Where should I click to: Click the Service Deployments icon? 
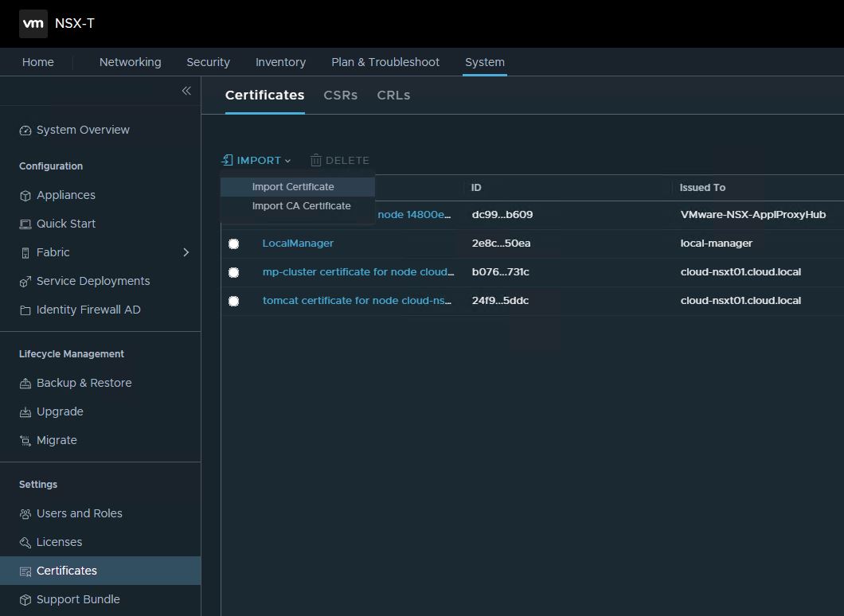(x=25, y=282)
